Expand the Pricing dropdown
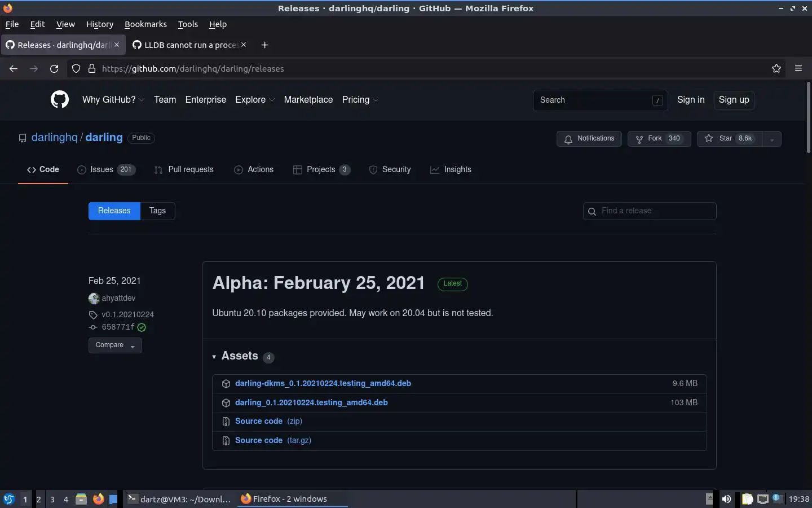Viewport: 812px width, 508px height. [x=360, y=99]
